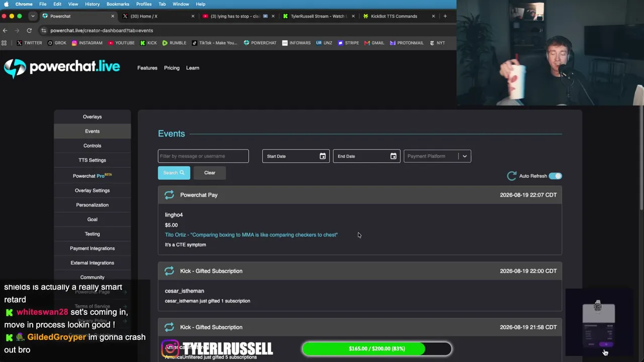Select Events in the sidebar
Image resolution: width=644 pixels, height=362 pixels.
[x=92, y=131]
